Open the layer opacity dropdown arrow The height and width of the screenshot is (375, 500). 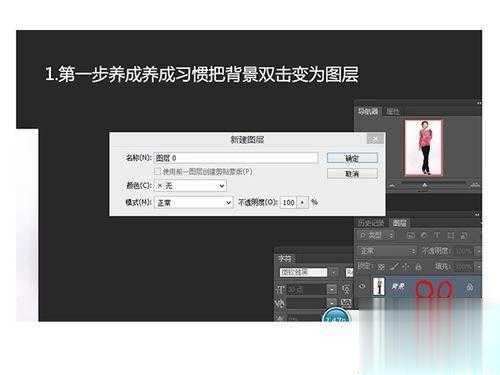(x=479, y=251)
